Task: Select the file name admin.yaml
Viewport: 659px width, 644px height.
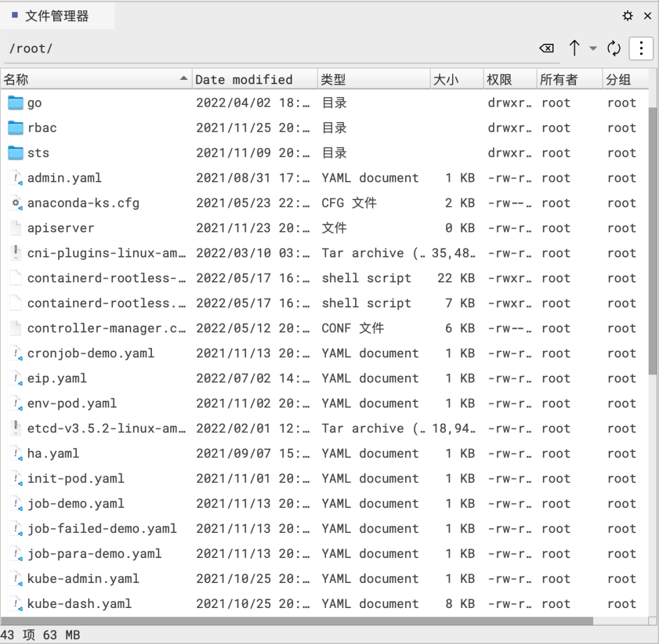Action: pos(64,178)
